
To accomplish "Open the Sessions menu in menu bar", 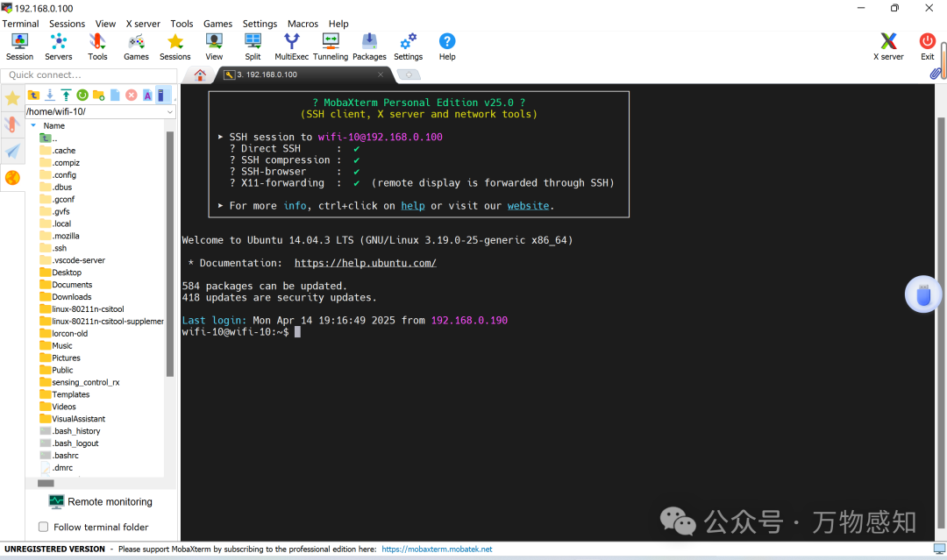I will (67, 24).
